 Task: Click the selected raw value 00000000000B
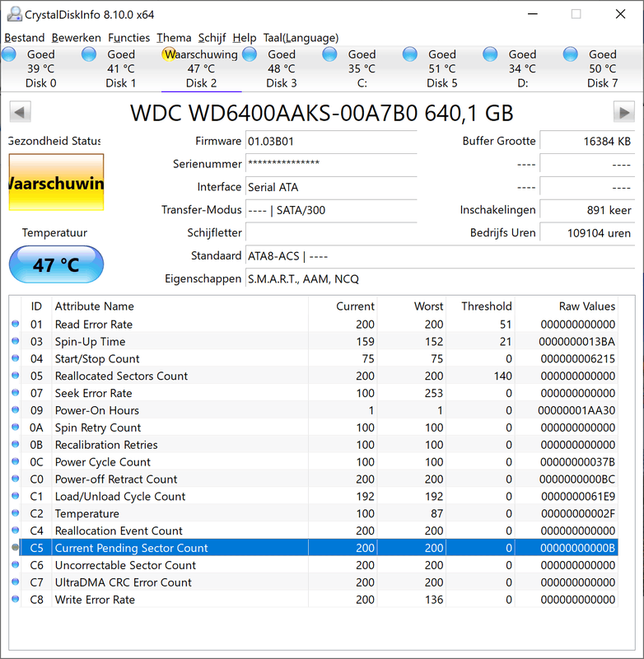click(x=577, y=548)
